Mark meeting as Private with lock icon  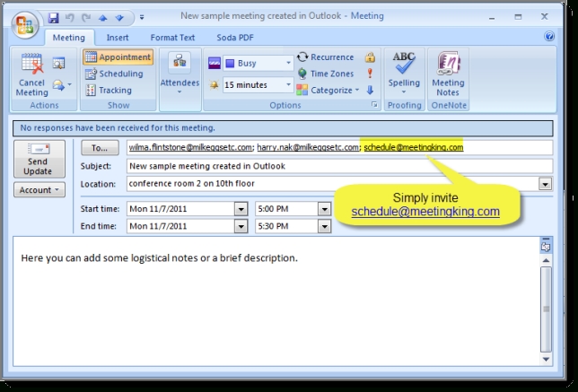coord(370,57)
